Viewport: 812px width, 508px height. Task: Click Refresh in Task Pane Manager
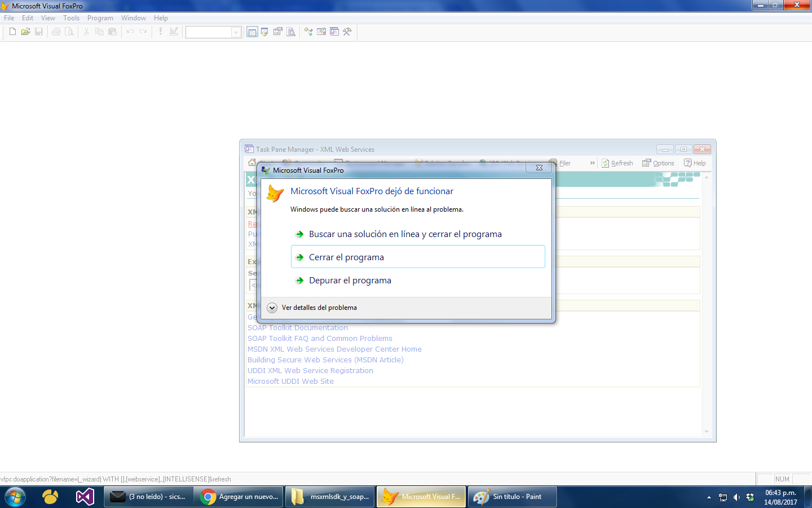click(x=617, y=163)
